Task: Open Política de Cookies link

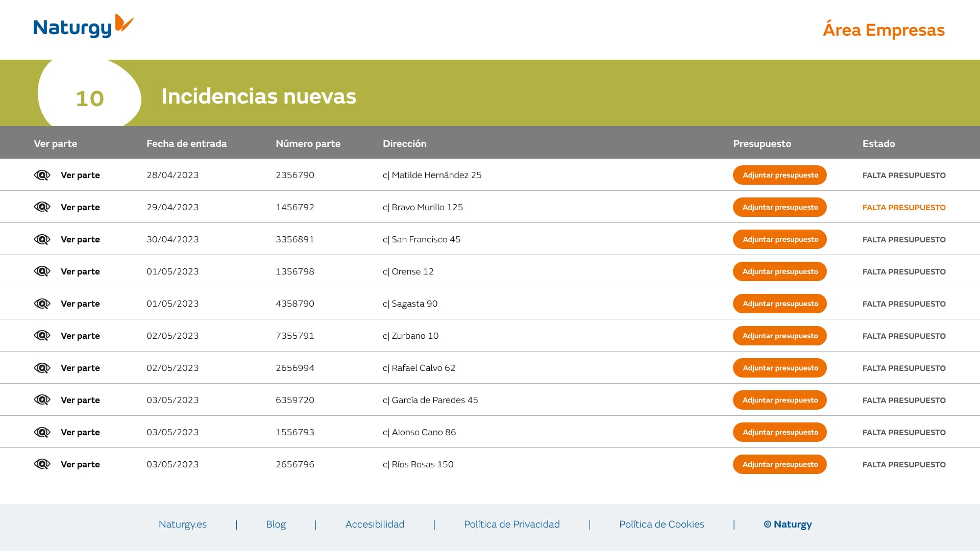Action: coord(661,524)
